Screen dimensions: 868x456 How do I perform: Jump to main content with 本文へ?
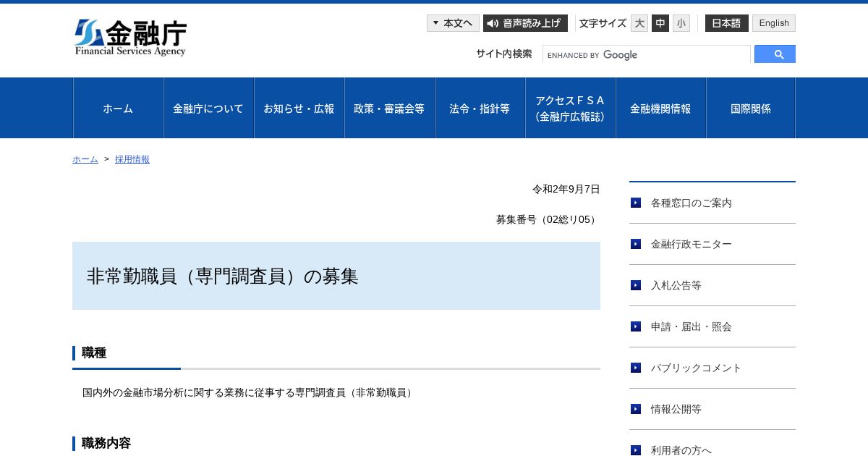coord(453,23)
